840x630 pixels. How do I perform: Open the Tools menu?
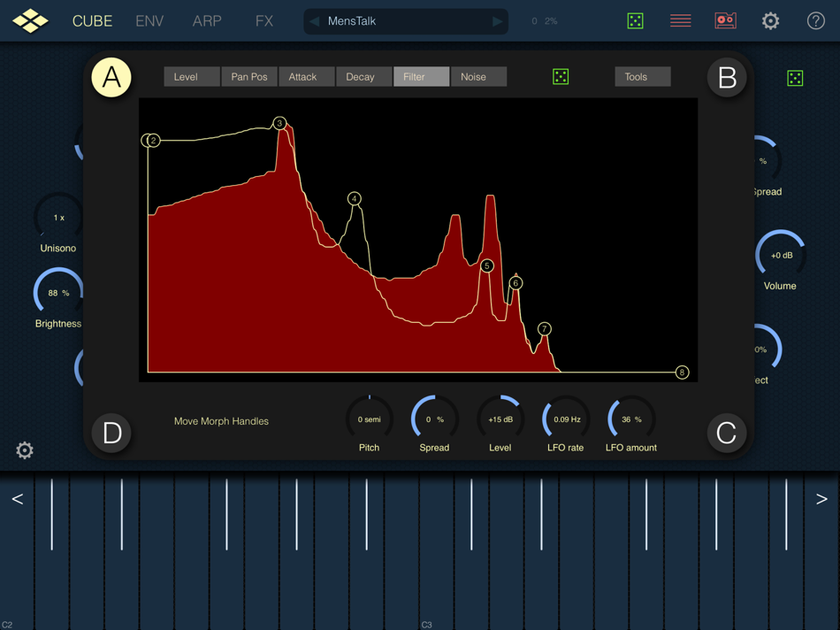642,77
